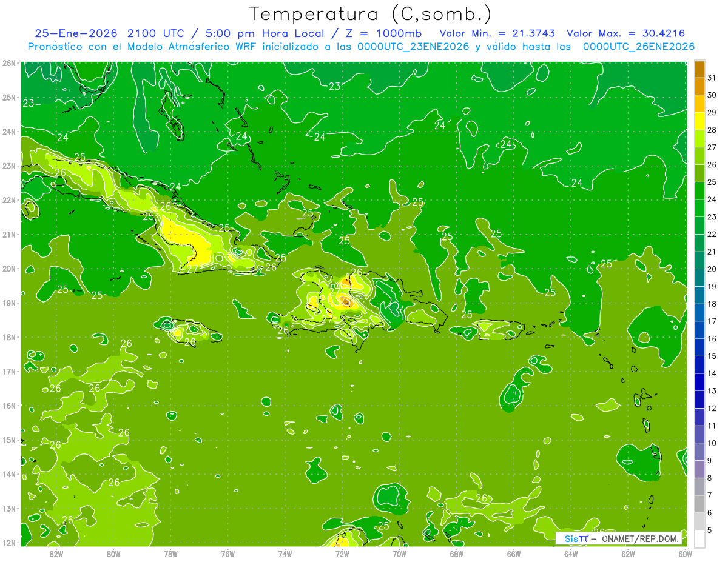Click the yellow legend swatch between 28 and 29
The image size is (728, 562).
(x=699, y=121)
